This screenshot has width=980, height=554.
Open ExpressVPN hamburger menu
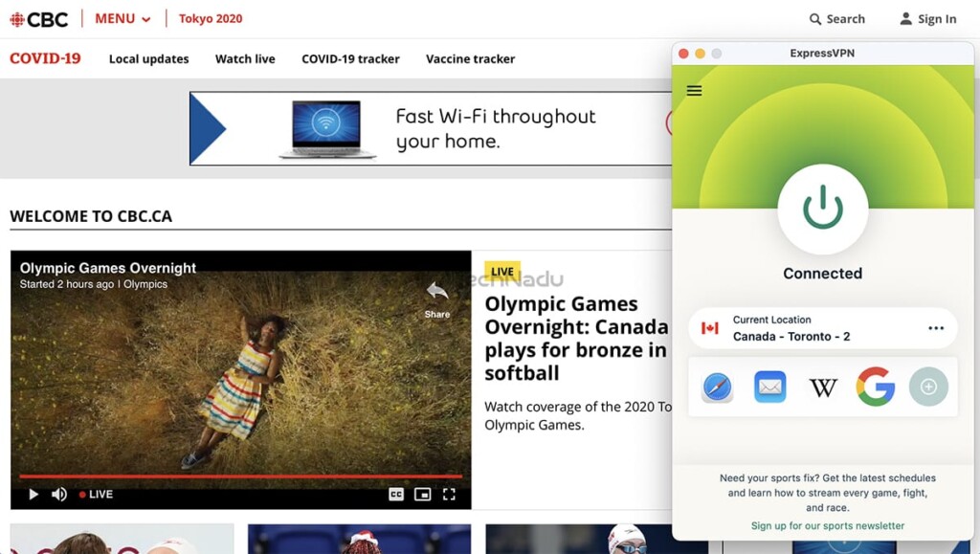(695, 91)
